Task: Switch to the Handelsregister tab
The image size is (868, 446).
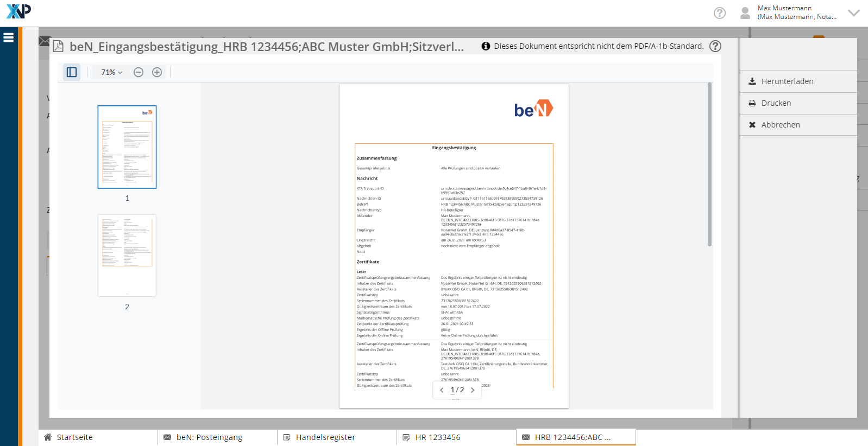Action: [x=337, y=437]
